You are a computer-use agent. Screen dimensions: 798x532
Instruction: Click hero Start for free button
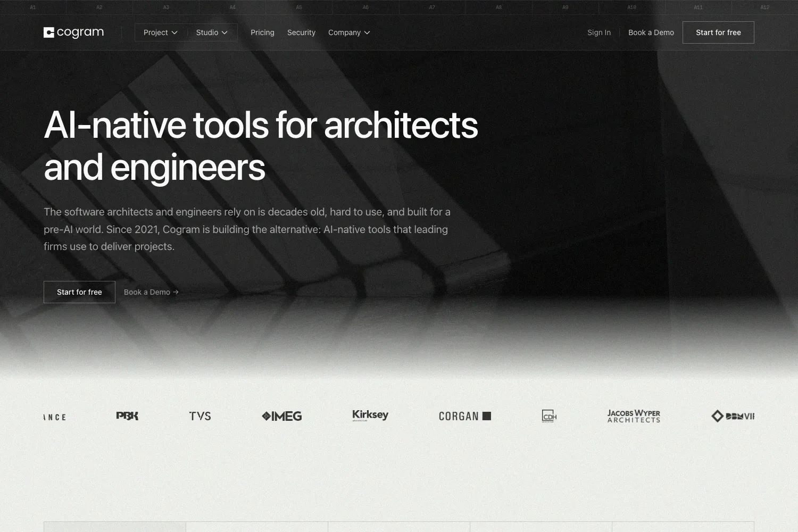coord(79,292)
